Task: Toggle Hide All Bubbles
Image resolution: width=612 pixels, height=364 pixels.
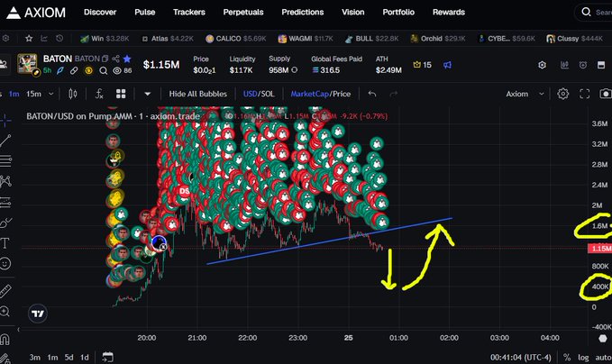Action: 198,94
